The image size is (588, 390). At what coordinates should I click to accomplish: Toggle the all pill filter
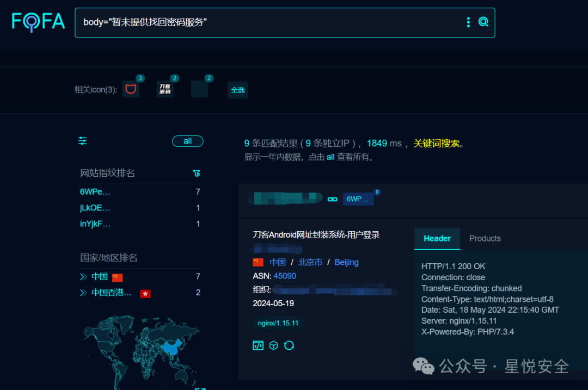(x=187, y=141)
